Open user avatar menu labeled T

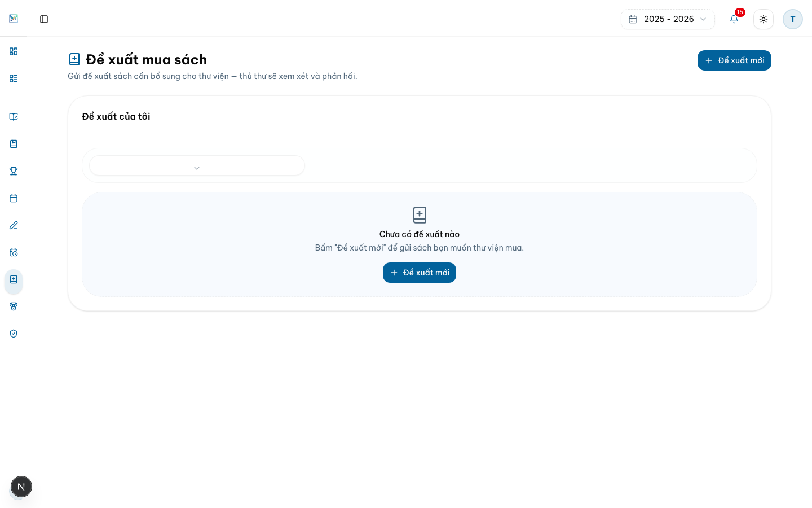tap(793, 19)
